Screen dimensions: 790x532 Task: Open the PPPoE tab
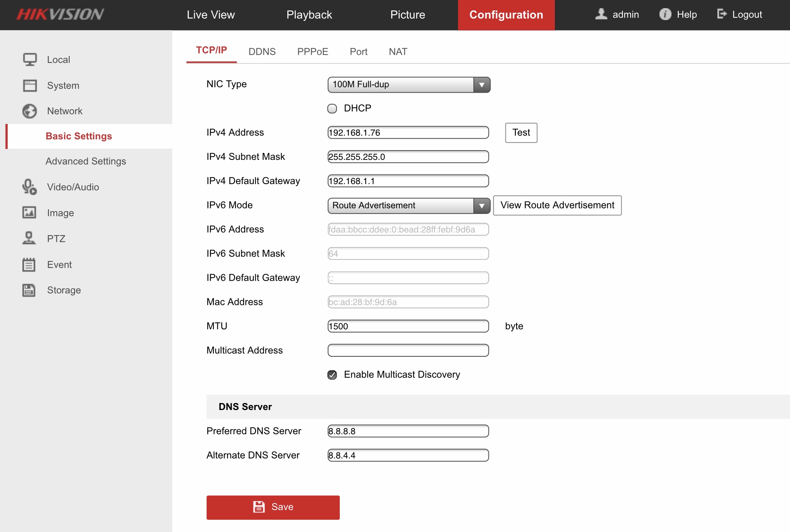312,52
